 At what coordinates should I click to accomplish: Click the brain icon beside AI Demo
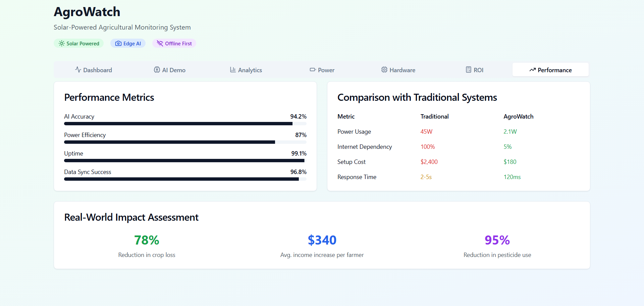tap(157, 70)
